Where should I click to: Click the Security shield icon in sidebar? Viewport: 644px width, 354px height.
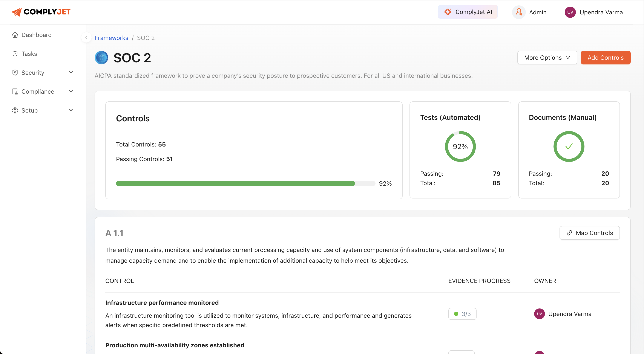pyautogui.click(x=15, y=72)
